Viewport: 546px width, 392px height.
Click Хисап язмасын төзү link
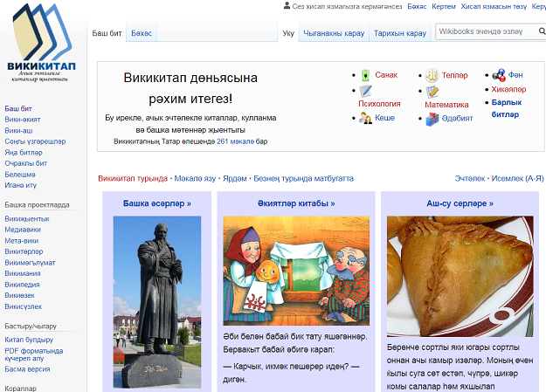[494, 6]
